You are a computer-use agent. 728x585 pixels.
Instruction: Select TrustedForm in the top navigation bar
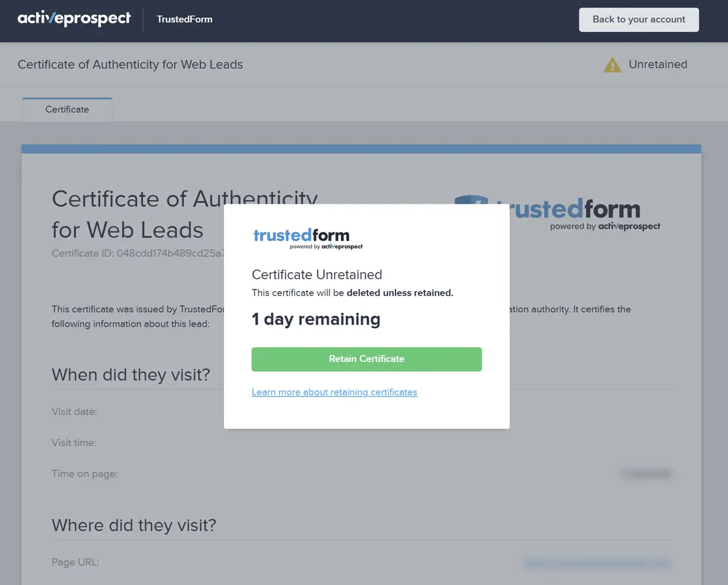tap(184, 19)
